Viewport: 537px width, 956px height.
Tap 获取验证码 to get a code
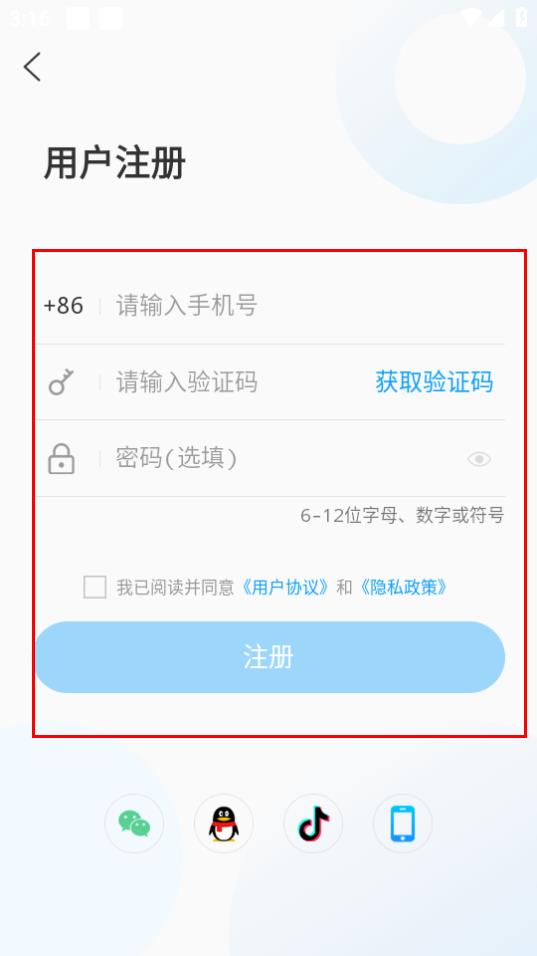coord(434,382)
